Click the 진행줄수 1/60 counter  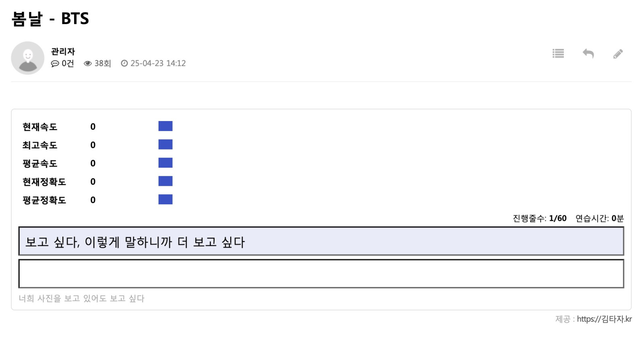[x=539, y=218]
